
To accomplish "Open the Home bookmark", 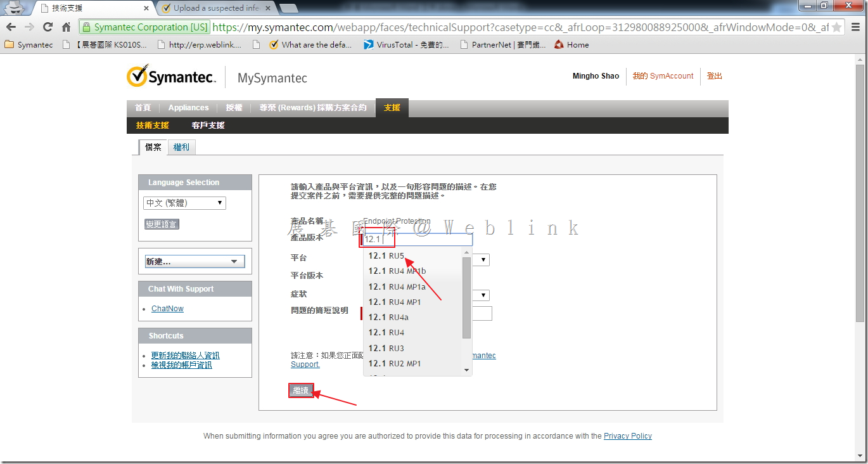I will tap(571, 45).
